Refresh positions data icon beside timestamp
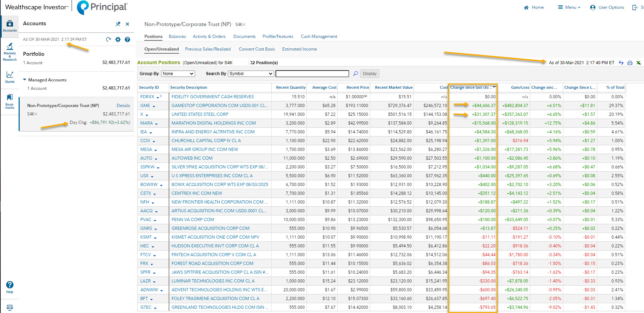This screenshot has width=644, height=313. point(621,62)
